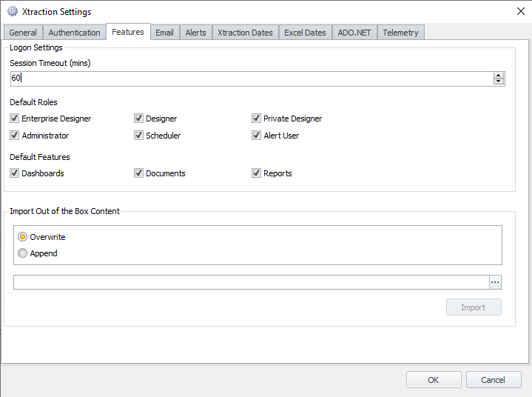Image resolution: width=532 pixels, height=397 pixels.
Task: Increase session timeout with up arrow
Action: (498, 75)
